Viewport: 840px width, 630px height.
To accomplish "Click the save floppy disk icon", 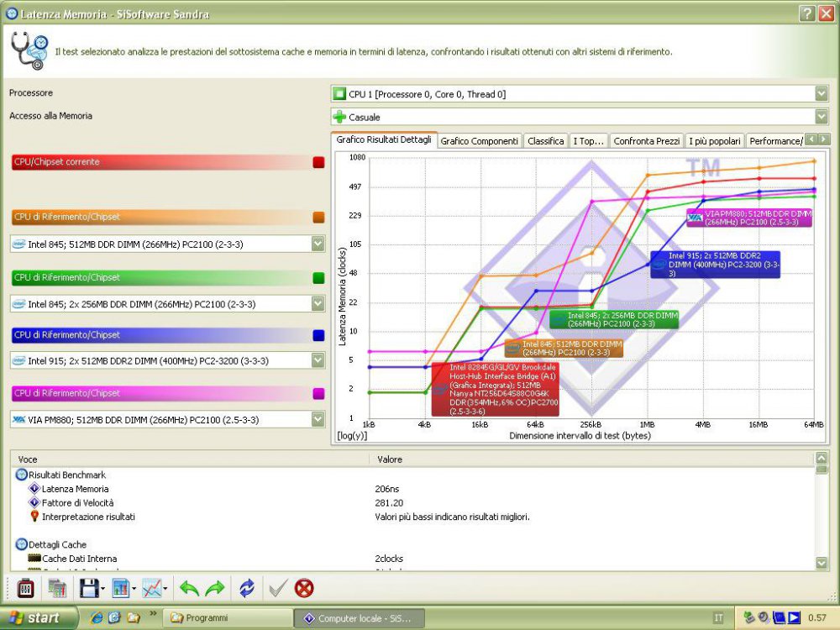I will [x=88, y=588].
